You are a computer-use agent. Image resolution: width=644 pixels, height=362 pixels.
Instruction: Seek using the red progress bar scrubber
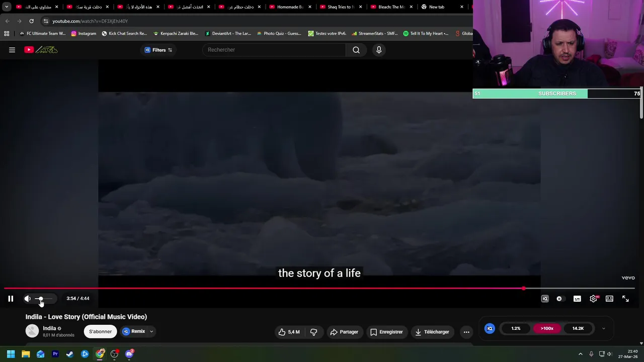(x=524, y=289)
